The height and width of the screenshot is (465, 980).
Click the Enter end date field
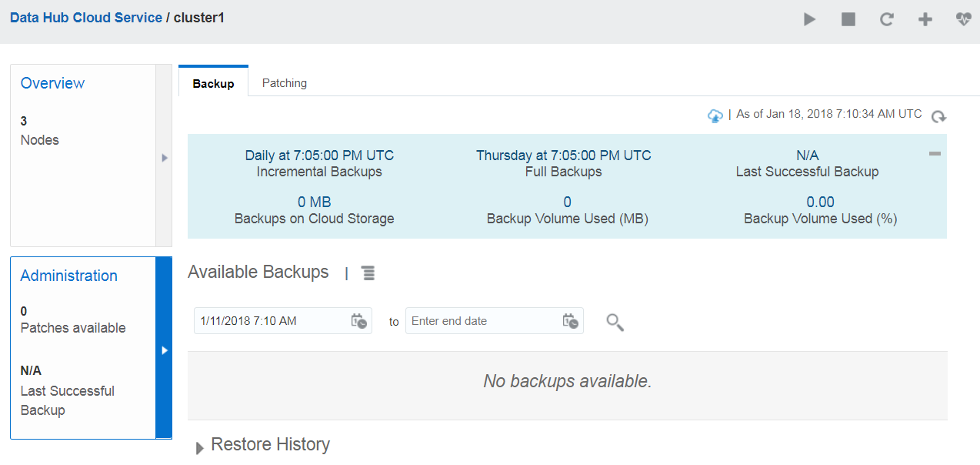tap(481, 321)
